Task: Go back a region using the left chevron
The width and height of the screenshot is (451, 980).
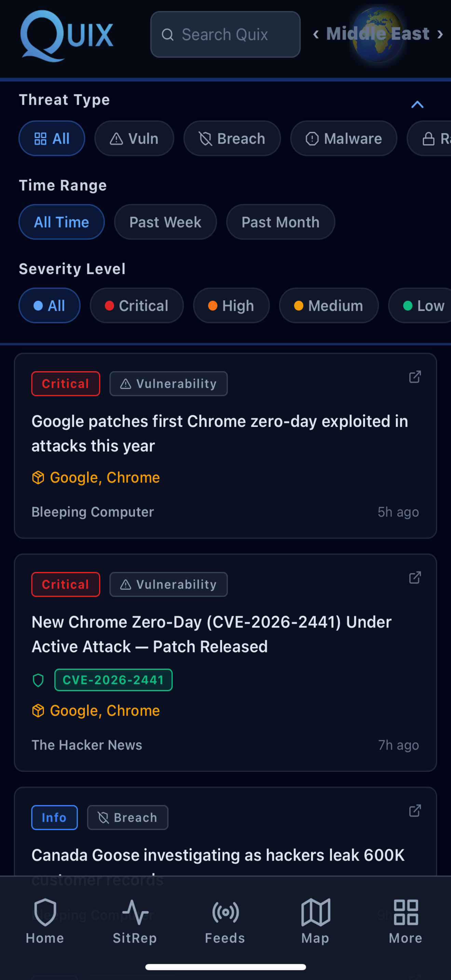Action: coord(317,34)
